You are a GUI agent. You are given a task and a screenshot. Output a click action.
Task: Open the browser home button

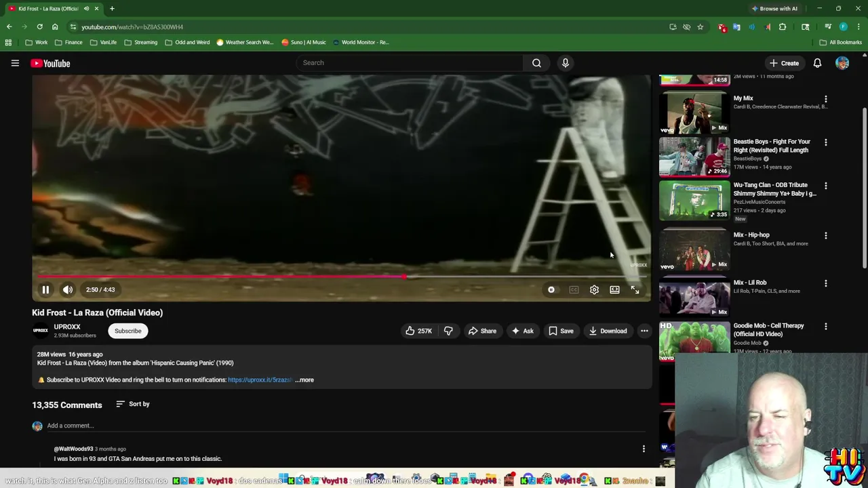tap(55, 26)
